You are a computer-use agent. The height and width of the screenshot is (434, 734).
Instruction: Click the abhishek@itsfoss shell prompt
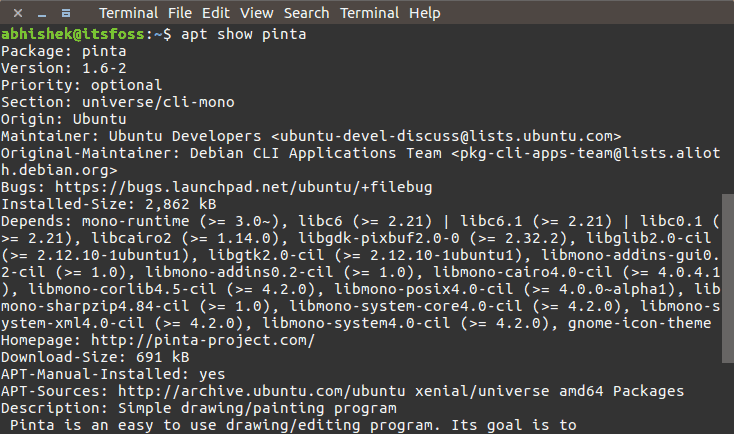tap(70, 34)
